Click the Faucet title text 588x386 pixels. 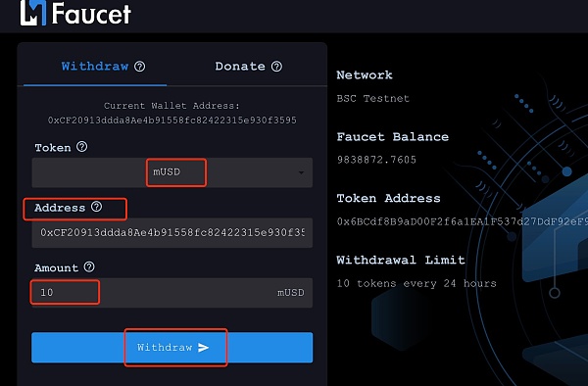tap(91, 14)
